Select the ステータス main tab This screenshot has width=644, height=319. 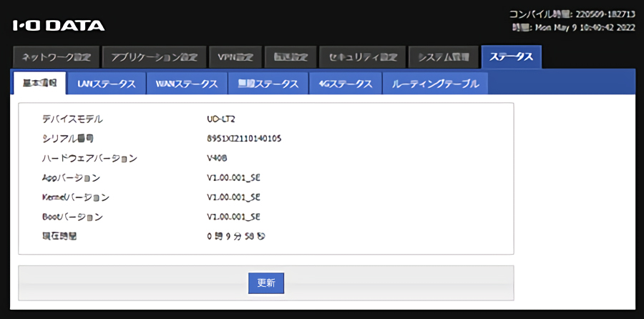click(x=511, y=57)
